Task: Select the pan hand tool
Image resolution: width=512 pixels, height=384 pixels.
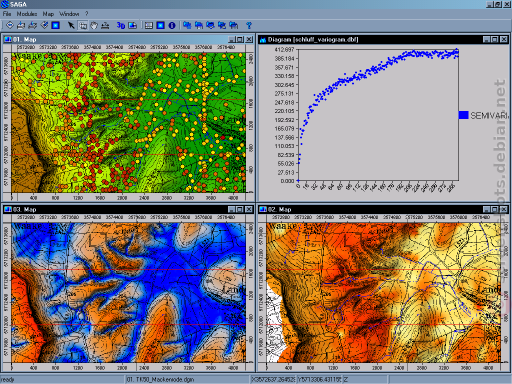Action: (x=94, y=25)
